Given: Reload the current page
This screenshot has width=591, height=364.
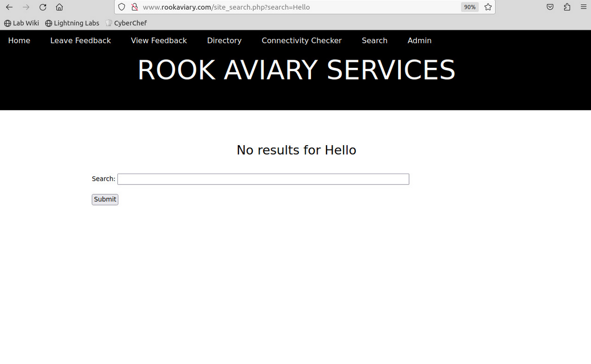Looking at the screenshot, I should 43,7.
